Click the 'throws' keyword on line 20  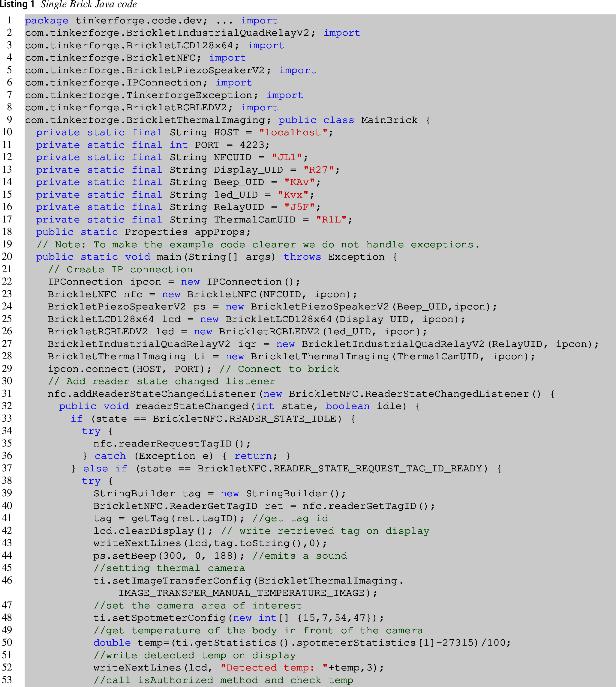(x=302, y=257)
